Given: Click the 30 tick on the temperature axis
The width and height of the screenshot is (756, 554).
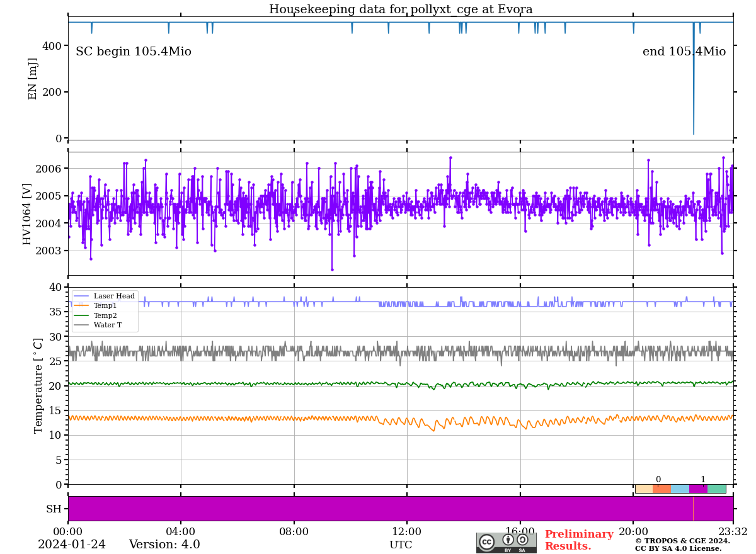Looking at the screenshot, I should point(55,337).
